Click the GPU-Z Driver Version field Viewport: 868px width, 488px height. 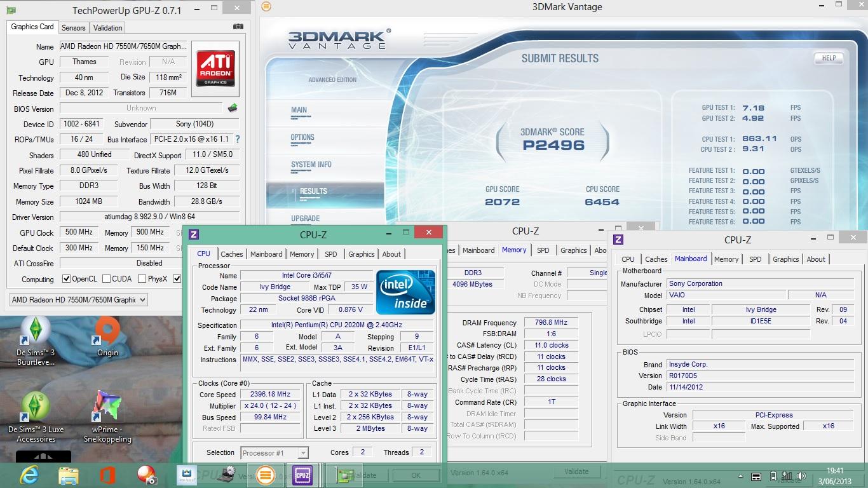(x=149, y=217)
